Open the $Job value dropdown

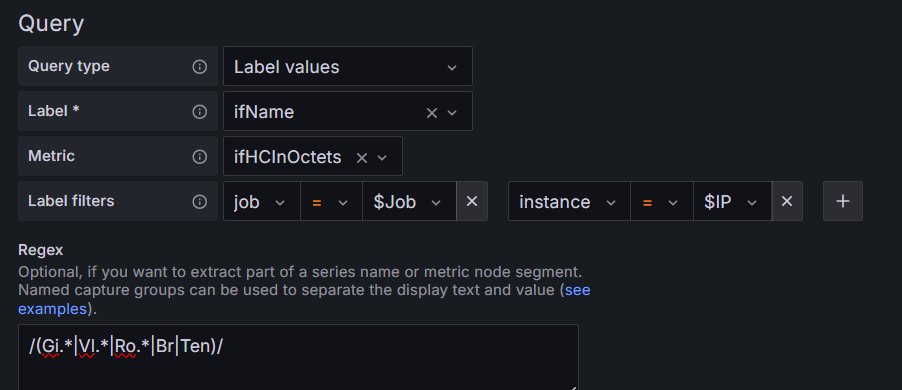(x=409, y=201)
